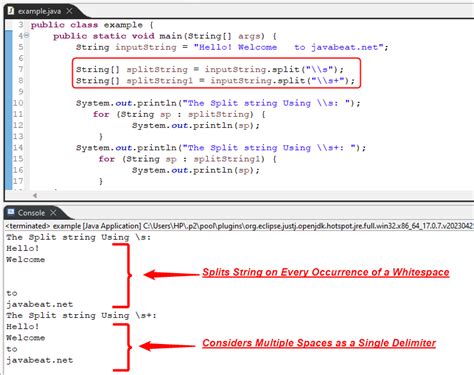474x375 pixels.
Task: Click first 'Welcome' line in console output
Action: click(26, 259)
